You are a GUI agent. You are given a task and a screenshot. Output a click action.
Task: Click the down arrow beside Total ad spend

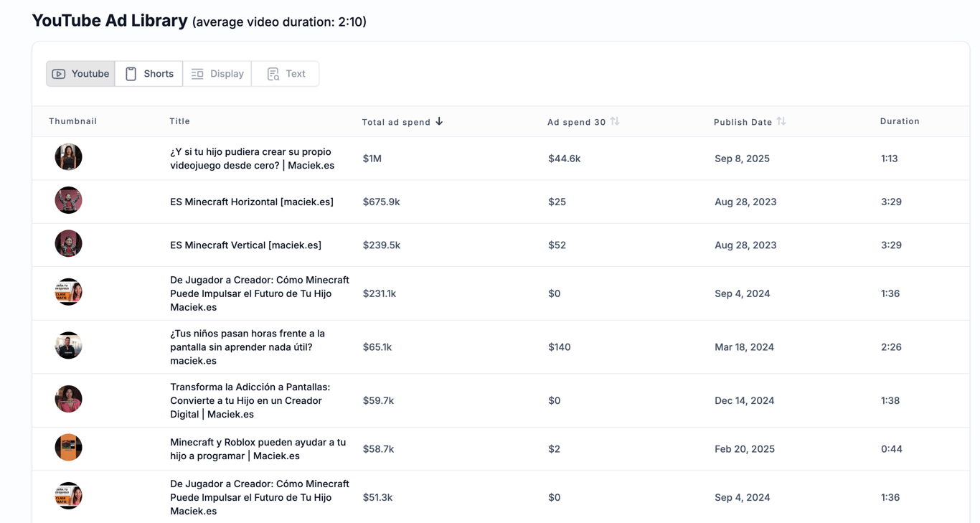point(439,122)
